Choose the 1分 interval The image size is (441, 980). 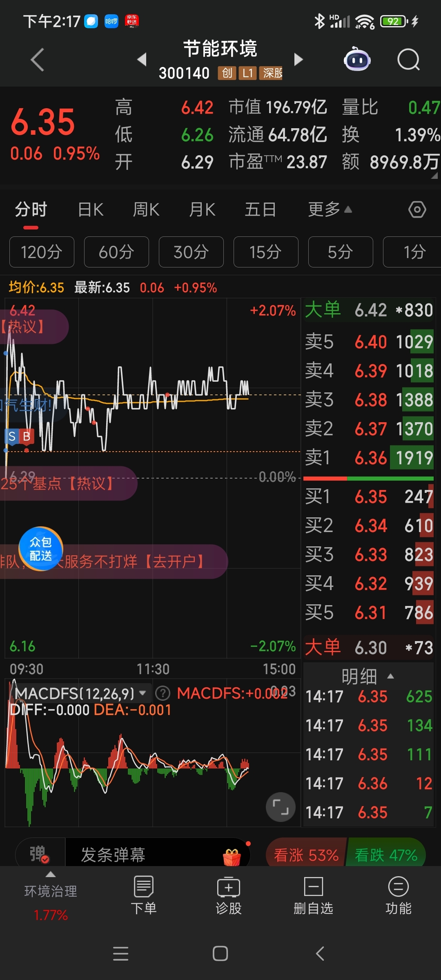[x=412, y=252]
